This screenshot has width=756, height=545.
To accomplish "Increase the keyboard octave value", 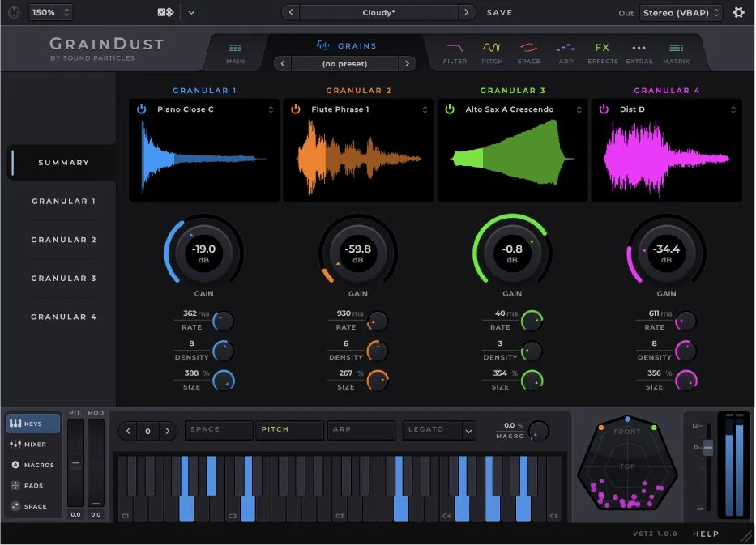I will (x=167, y=432).
